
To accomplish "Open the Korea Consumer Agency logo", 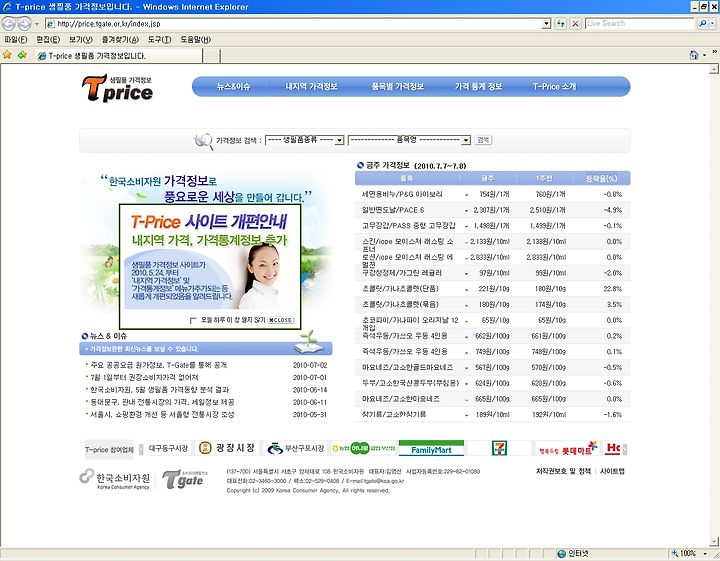I will (x=115, y=479).
